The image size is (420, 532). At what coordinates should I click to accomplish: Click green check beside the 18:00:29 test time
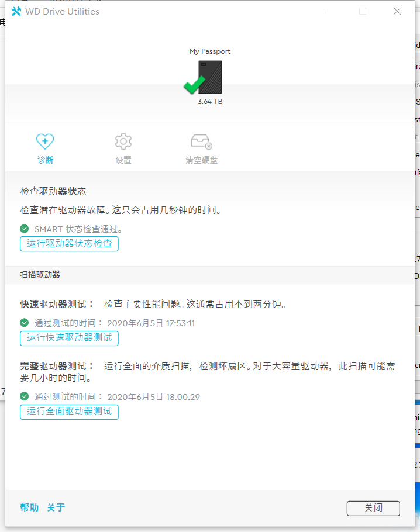click(x=25, y=396)
